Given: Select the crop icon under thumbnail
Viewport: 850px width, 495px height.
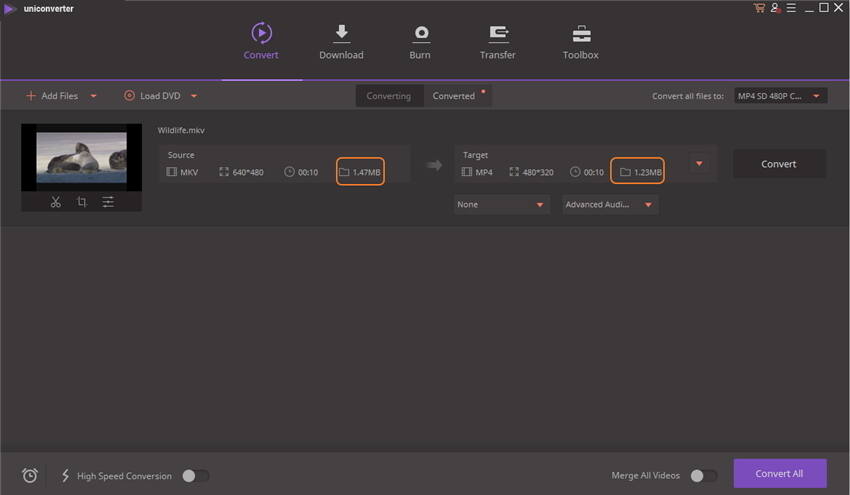Looking at the screenshot, I should pos(82,202).
